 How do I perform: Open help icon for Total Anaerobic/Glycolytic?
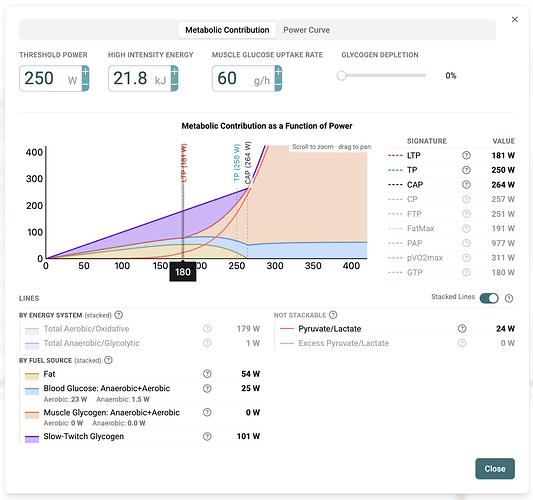(x=207, y=343)
